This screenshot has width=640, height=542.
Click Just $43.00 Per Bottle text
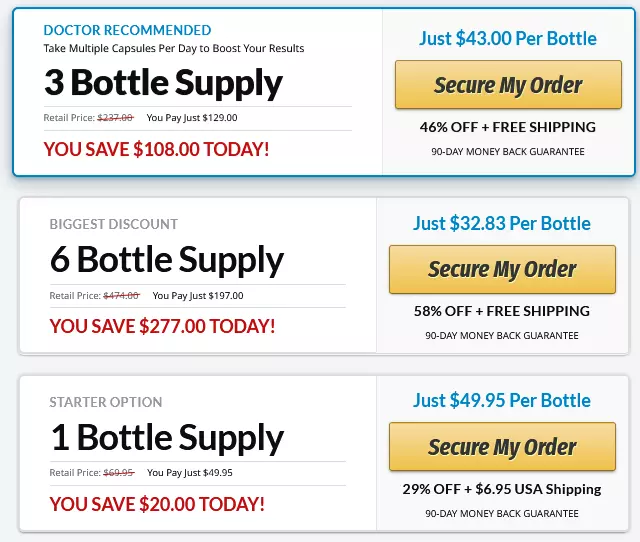(508, 39)
